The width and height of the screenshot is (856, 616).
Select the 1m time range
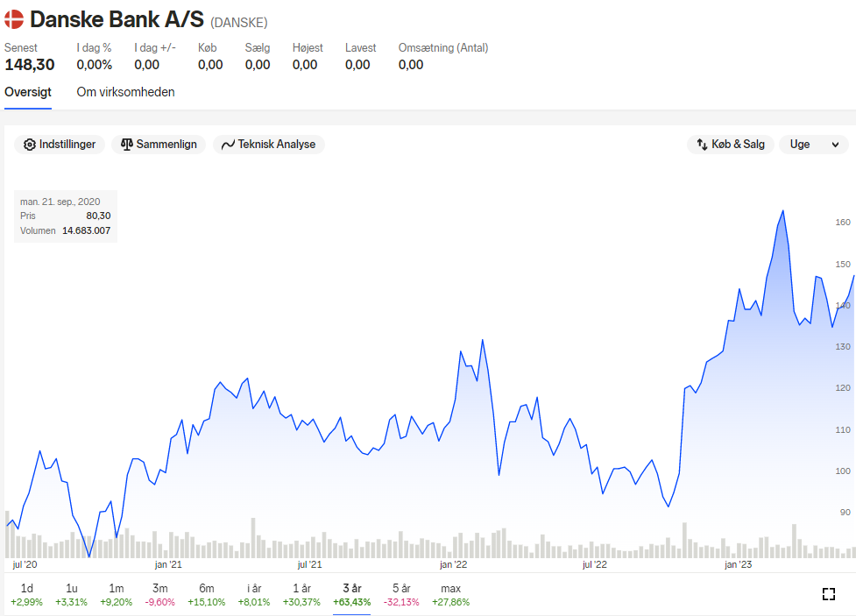(117, 595)
